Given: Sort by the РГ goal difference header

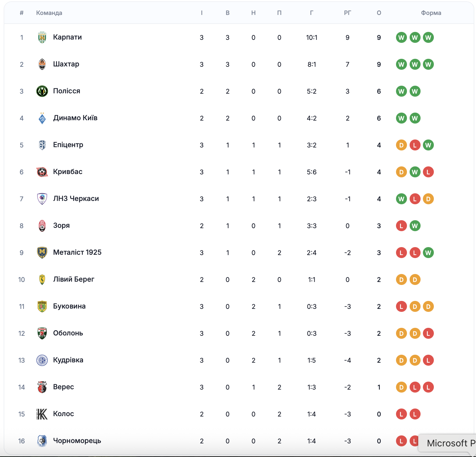Looking at the screenshot, I should click(x=348, y=13).
